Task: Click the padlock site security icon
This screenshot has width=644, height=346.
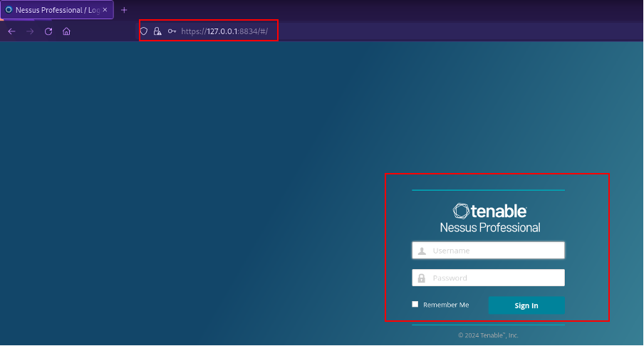Action: point(157,31)
